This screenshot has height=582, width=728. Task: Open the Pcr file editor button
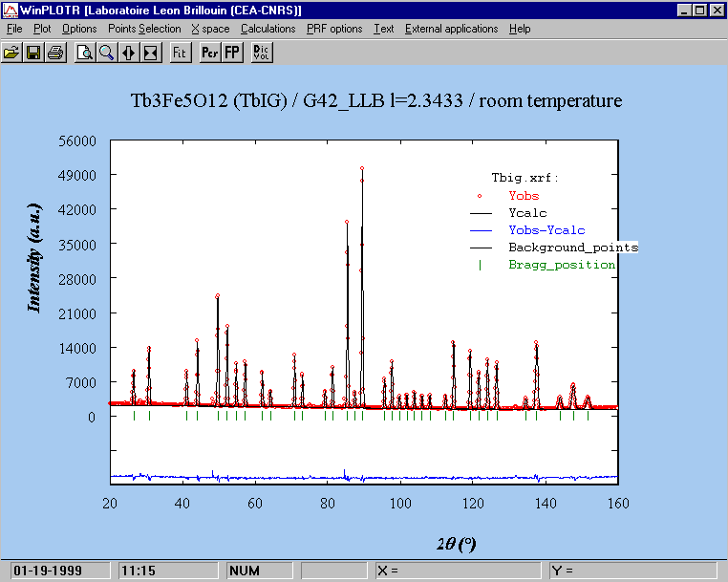tap(209, 53)
